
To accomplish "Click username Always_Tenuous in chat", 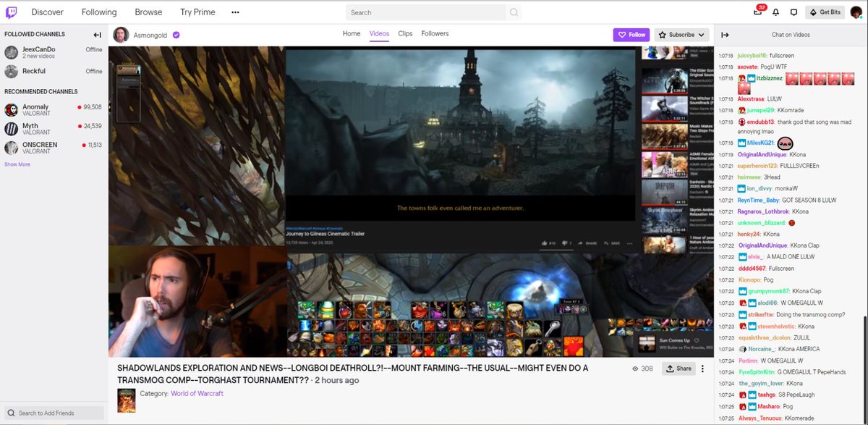I will (x=759, y=418).
